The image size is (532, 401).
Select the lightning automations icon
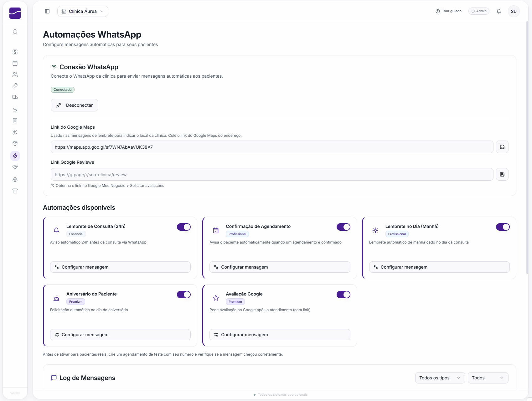(x=15, y=156)
